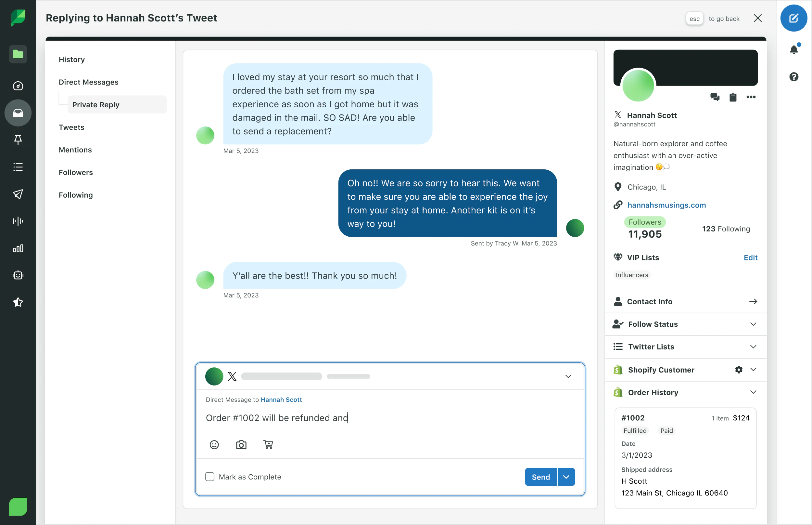Click Edit link next to VIP Lists
Screen dimensions: 812x525
point(750,257)
